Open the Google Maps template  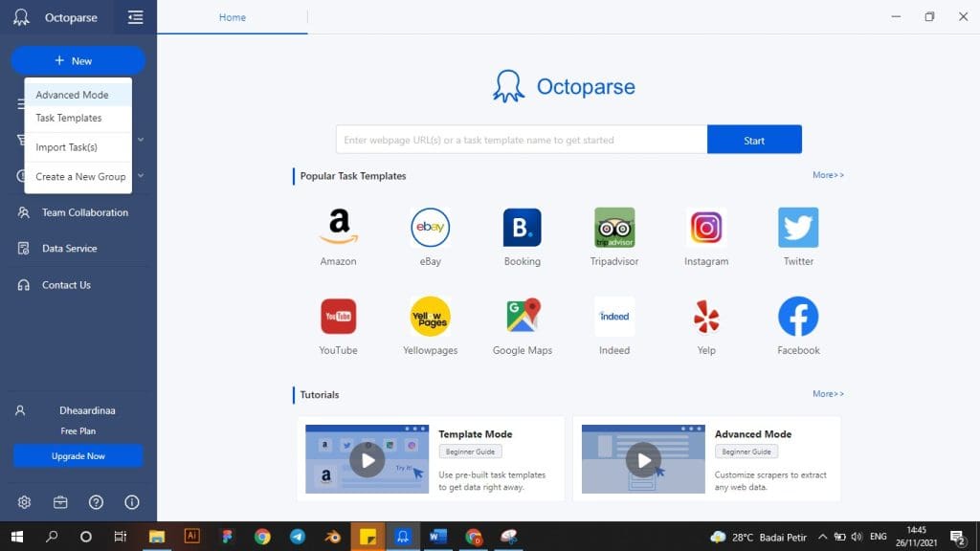522,317
